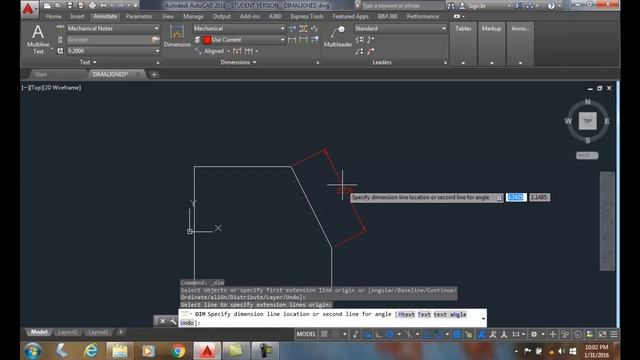Open the 1:1 annotation scale dropdown

[518, 334]
